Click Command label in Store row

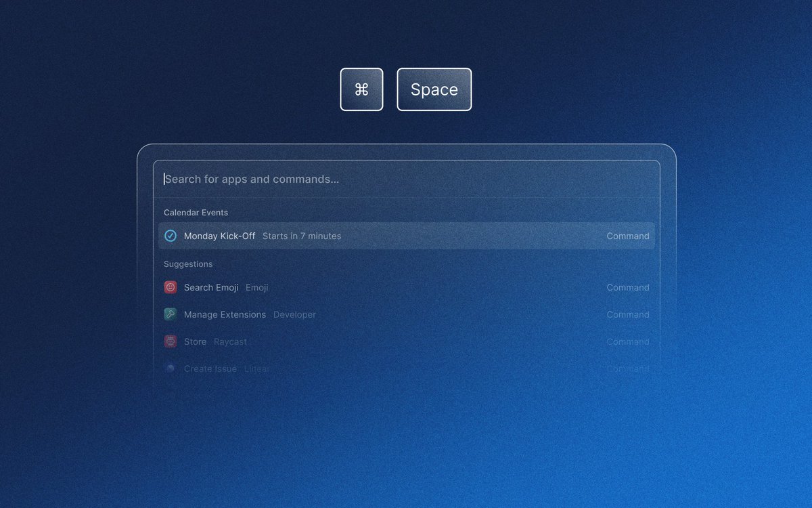(x=628, y=341)
